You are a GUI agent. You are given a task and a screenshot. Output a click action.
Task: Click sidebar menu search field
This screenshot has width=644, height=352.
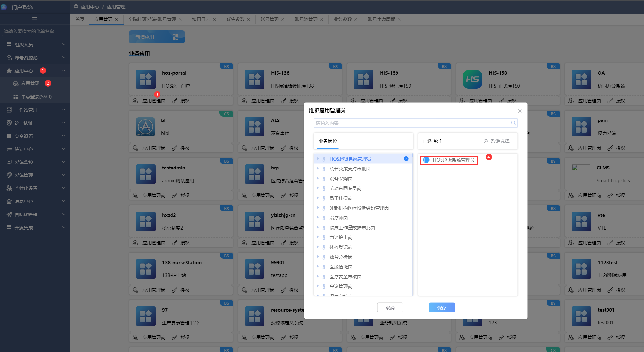35,31
